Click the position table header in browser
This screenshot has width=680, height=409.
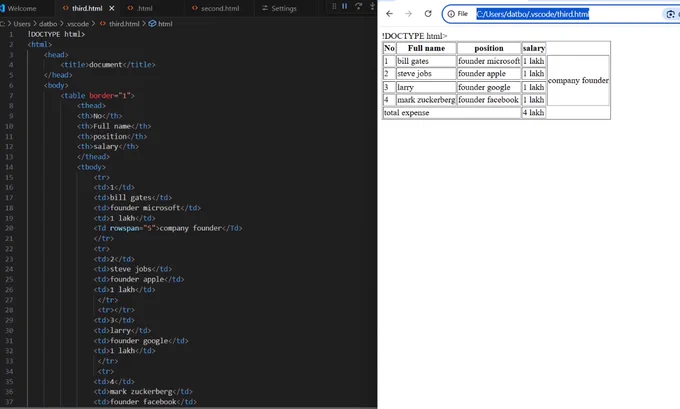point(489,48)
